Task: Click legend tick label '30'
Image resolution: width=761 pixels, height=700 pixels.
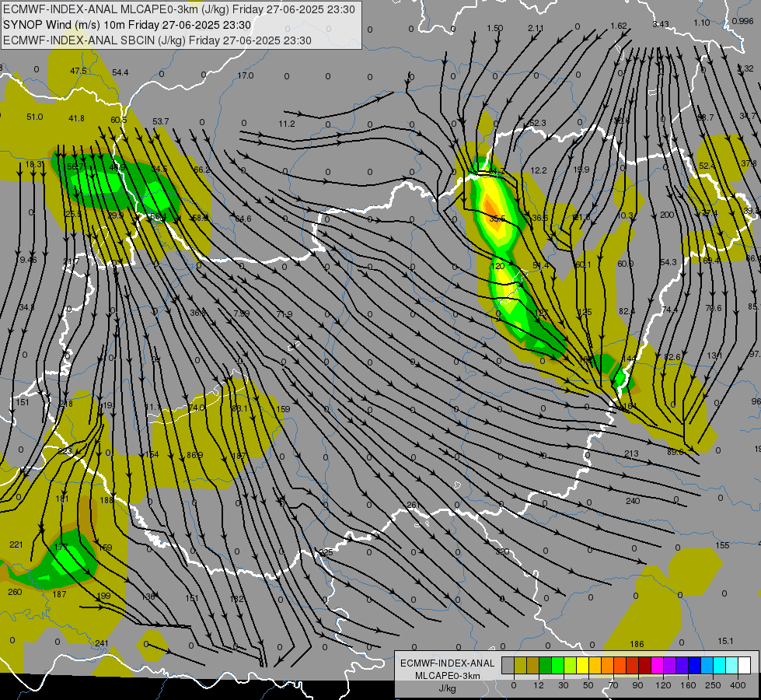Action: click(564, 685)
